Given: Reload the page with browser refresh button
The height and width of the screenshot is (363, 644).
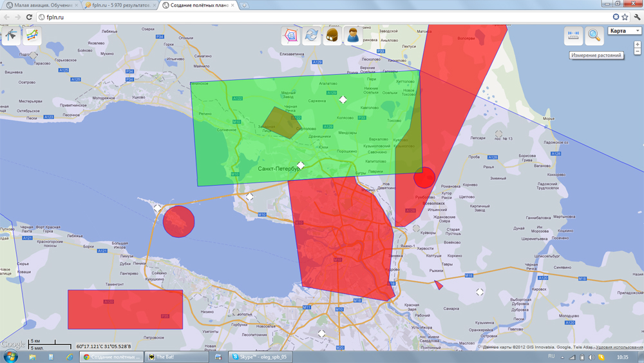Looking at the screenshot, I should tap(30, 17).
